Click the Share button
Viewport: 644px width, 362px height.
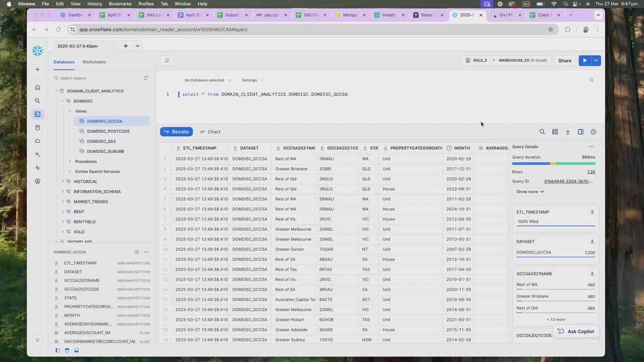[565, 60]
